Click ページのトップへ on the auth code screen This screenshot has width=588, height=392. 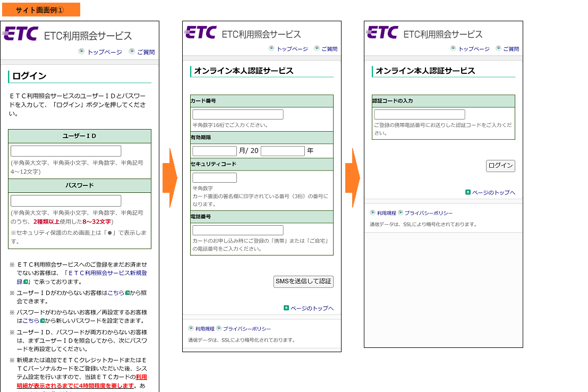[x=493, y=192]
